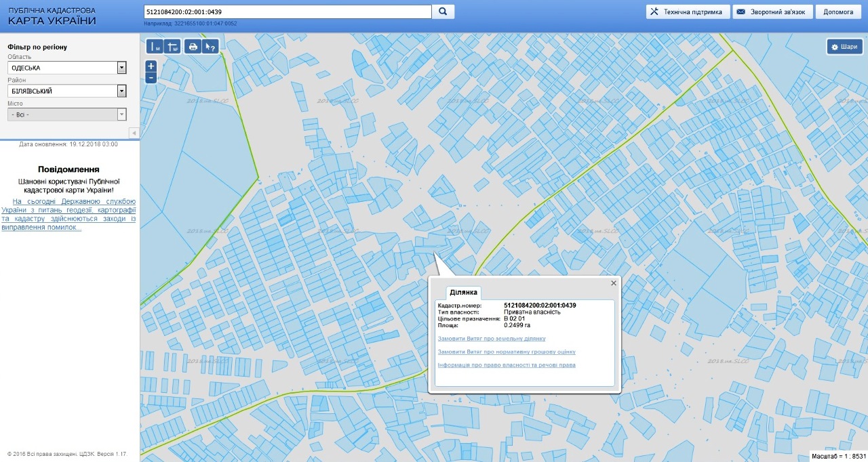Screen dimensions: 868x462
Task: Click the Масштаб = 1 : 8531 indicator
Action: tap(838, 456)
